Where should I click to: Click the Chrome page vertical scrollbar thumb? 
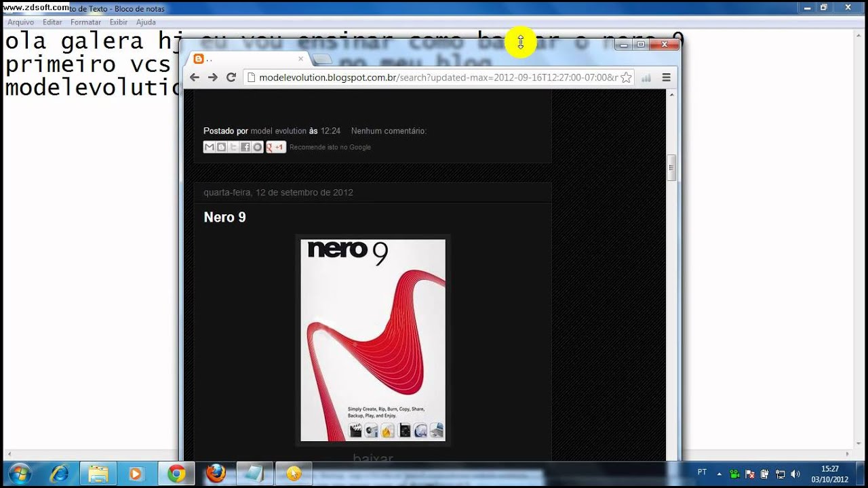(672, 167)
